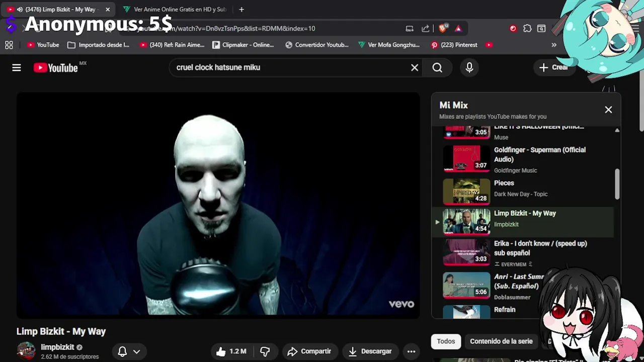Open the YouTube hamburger guide menu
Viewport: 644px width, 362px height.
[x=17, y=67]
